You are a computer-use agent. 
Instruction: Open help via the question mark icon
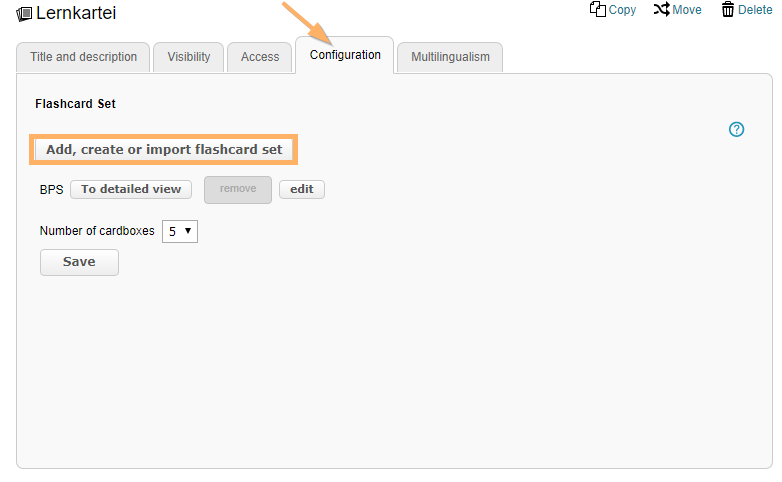click(x=737, y=129)
